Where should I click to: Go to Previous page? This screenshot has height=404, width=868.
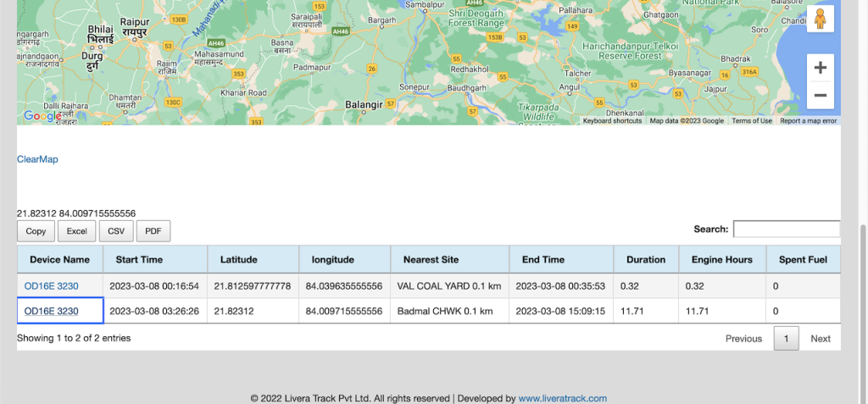(743, 339)
